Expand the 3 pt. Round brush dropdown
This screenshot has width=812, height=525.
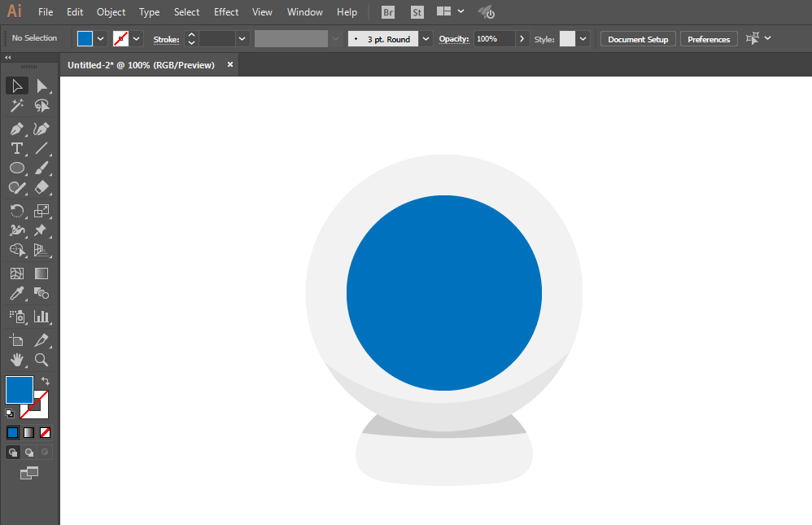(x=426, y=39)
